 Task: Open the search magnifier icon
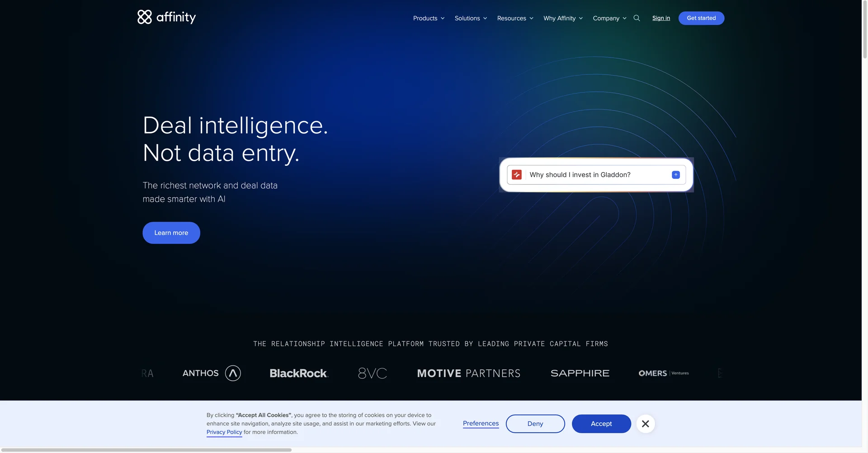[x=637, y=18]
